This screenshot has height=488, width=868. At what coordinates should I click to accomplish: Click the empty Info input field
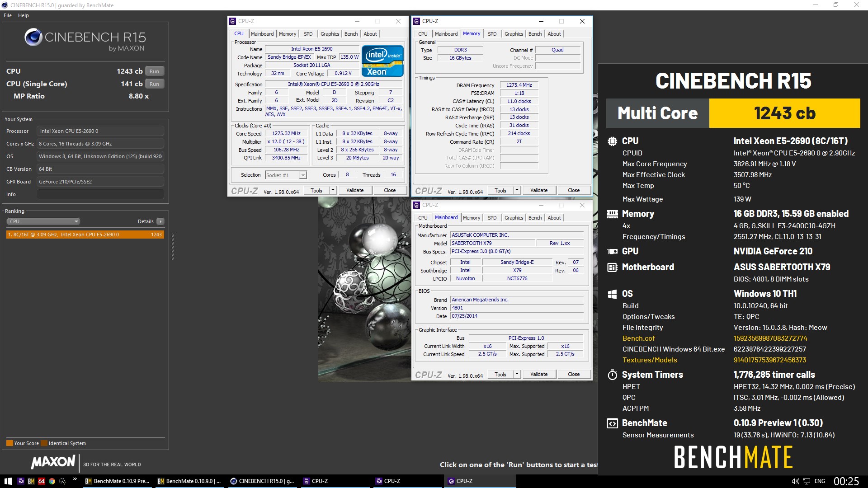click(x=100, y=194)
